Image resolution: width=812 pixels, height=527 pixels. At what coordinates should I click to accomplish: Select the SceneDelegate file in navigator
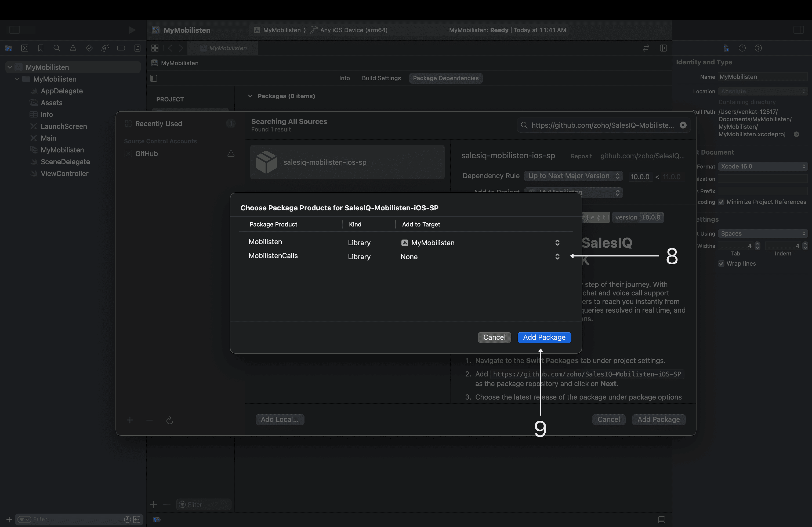65,162
